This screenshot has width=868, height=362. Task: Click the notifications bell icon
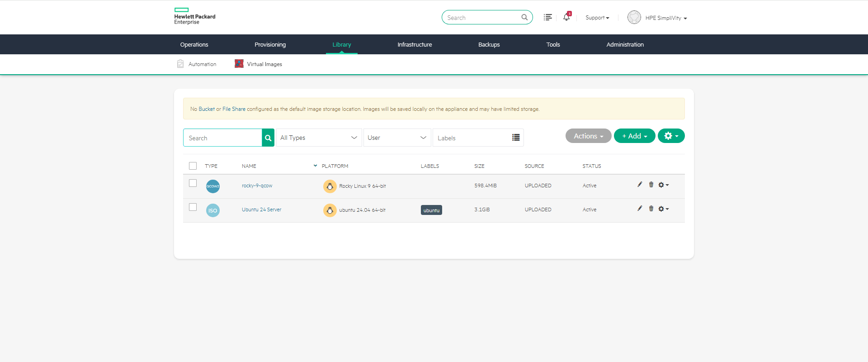566,17
